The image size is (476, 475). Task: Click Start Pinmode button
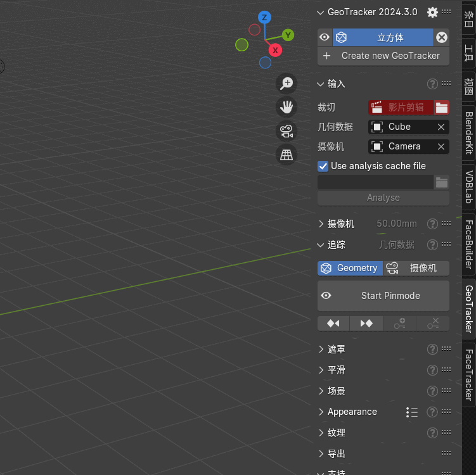[x=383, y=296]
